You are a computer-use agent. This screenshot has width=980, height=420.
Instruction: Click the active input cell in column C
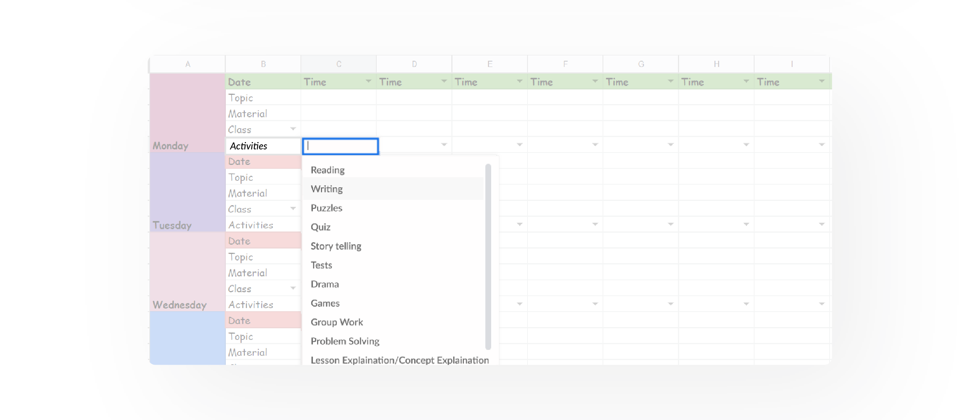pos(340,146)
